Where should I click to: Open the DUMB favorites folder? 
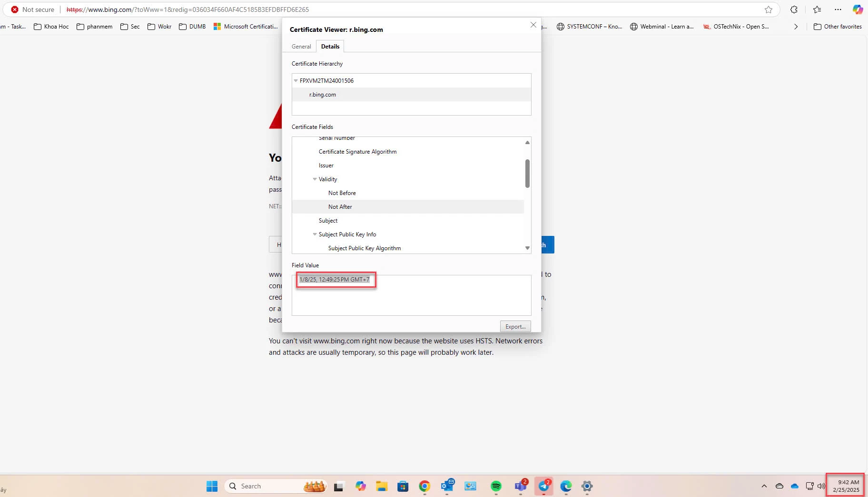tap(192, 27)
